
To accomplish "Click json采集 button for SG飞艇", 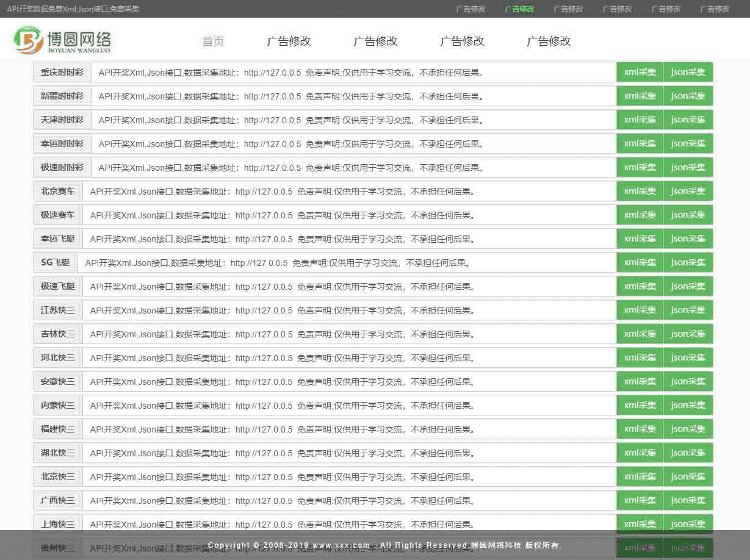I will coord(688,262).
